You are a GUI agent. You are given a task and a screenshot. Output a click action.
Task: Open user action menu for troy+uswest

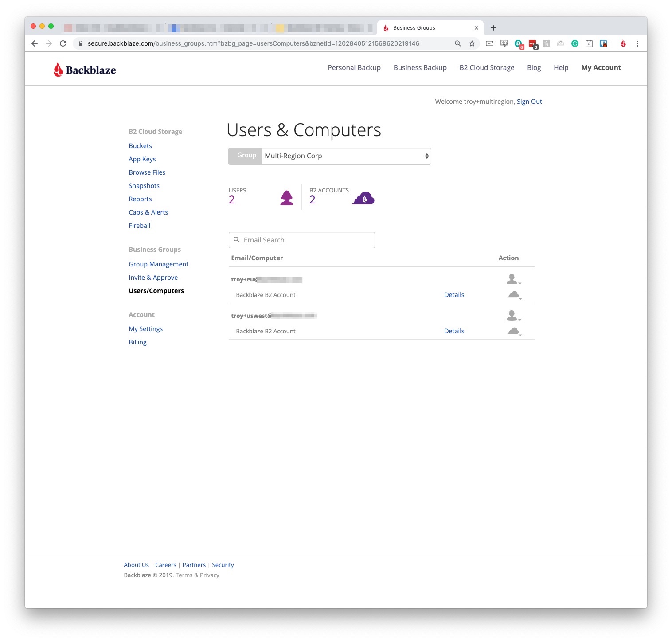pyautogui.click(x=513, y=316)
